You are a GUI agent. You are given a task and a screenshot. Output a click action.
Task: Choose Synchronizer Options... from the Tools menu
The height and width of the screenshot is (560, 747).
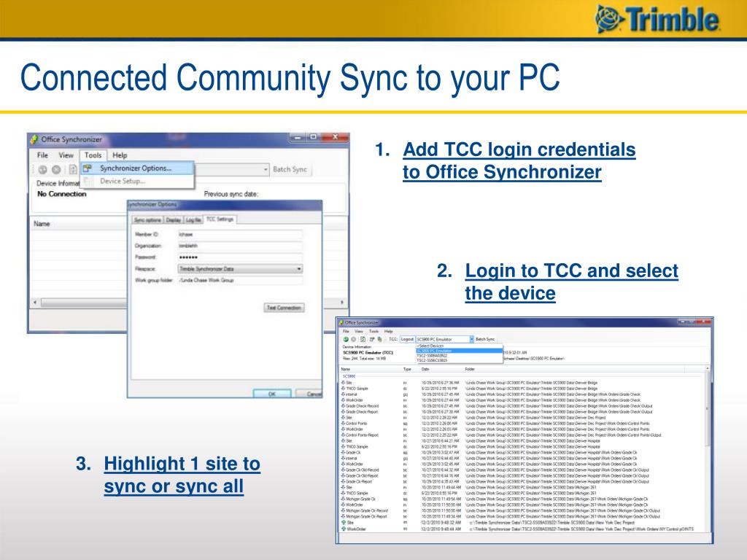(x=137, y=168)
